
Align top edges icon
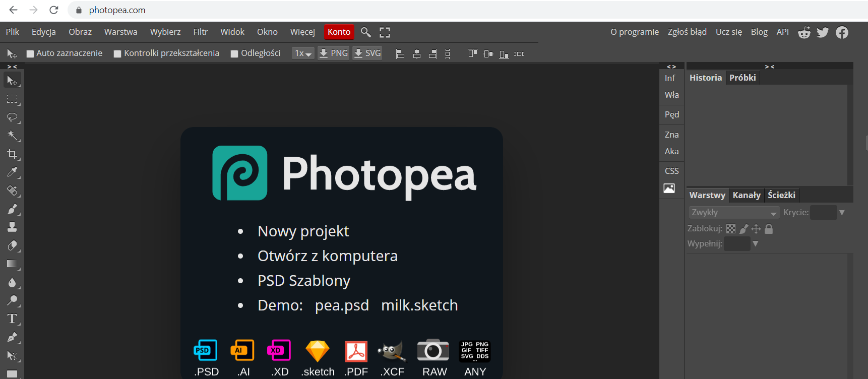(x=472, y=53)
